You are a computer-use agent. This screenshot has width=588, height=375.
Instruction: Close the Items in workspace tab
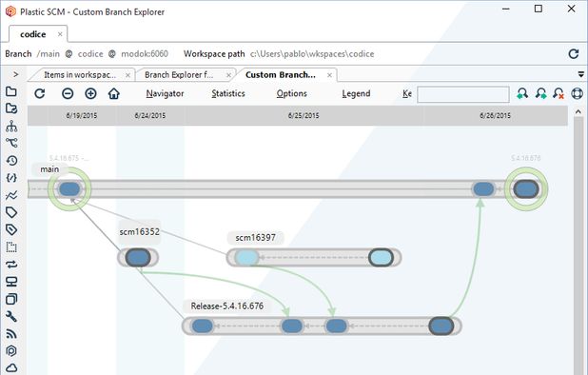(x=127, y=75)
